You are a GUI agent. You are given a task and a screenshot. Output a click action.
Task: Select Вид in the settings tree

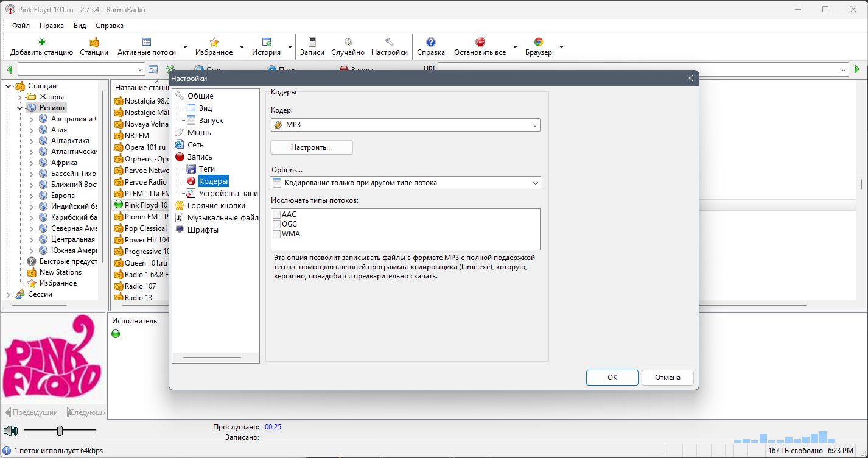click(205, 108)
